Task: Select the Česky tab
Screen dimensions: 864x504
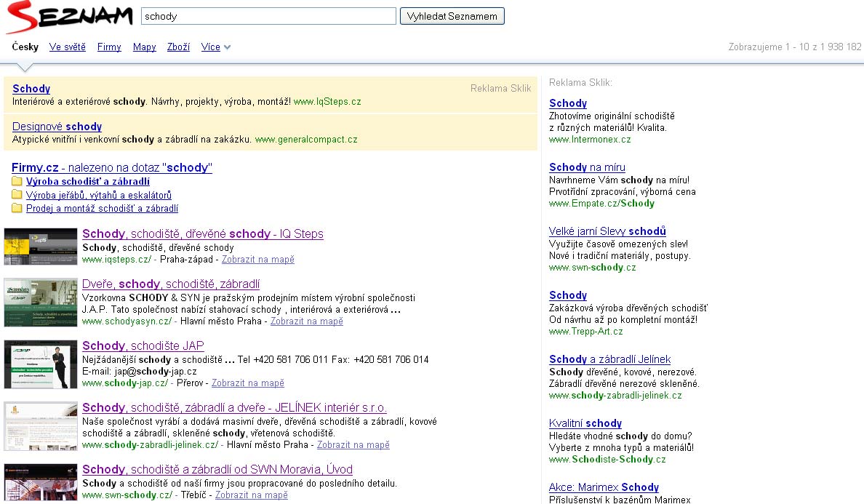Action: pyautogui.click(x=25, y=47)
